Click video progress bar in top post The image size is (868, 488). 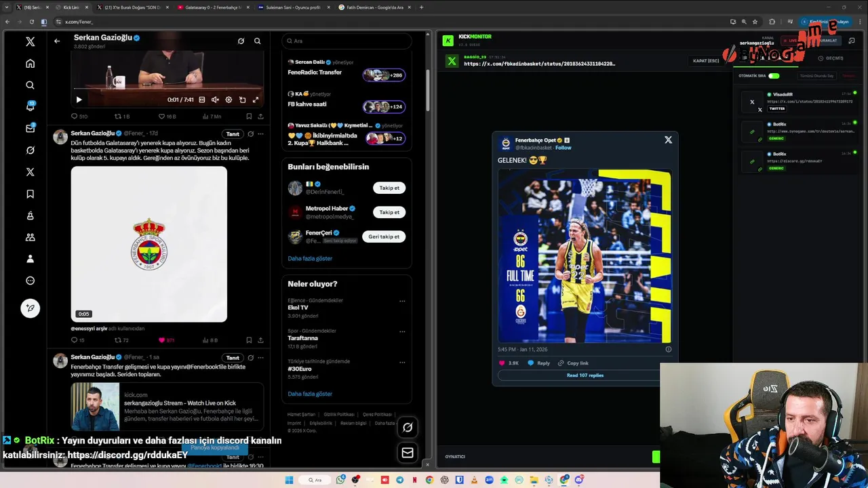(x=167, y=89)
